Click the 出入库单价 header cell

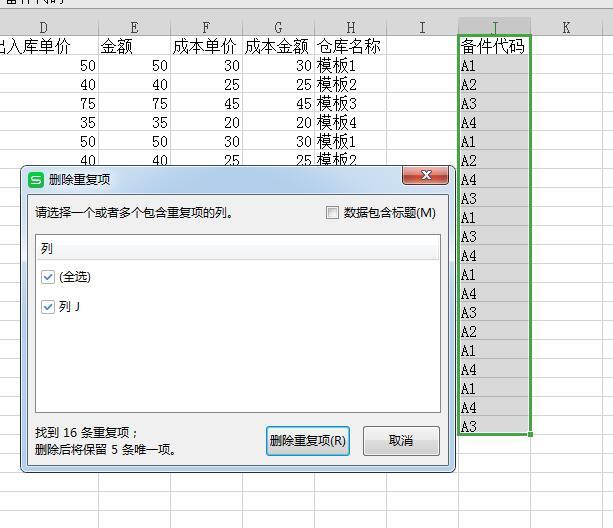[49, 46]
